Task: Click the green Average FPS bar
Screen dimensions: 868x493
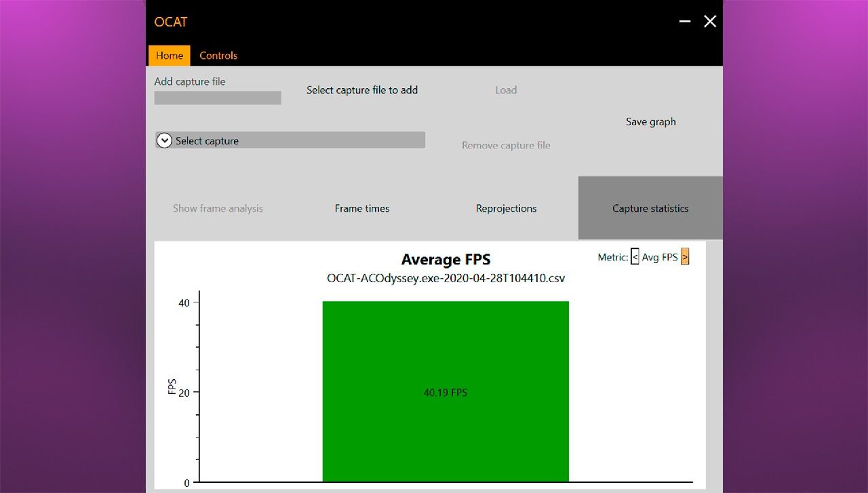Action: pyautogui.click(x=446, y=339)
